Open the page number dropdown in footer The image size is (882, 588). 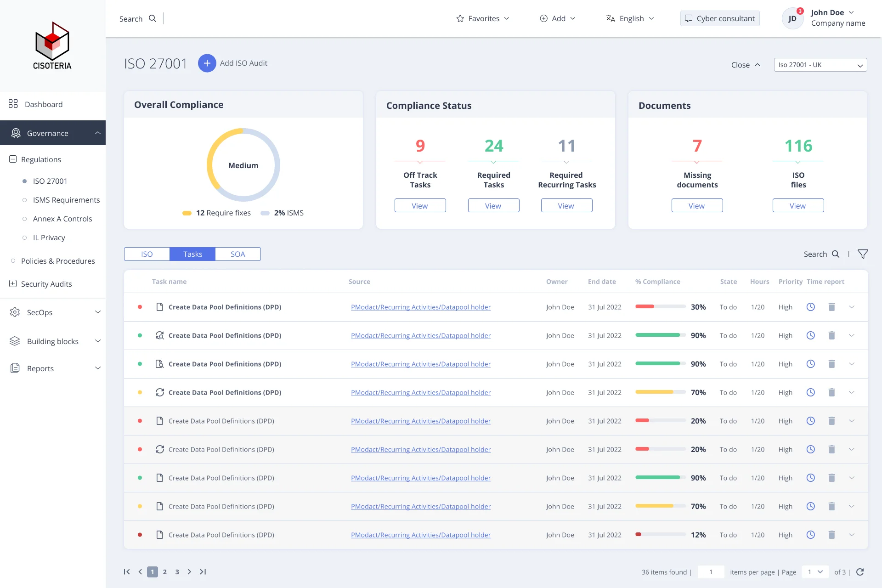point(815,572)
